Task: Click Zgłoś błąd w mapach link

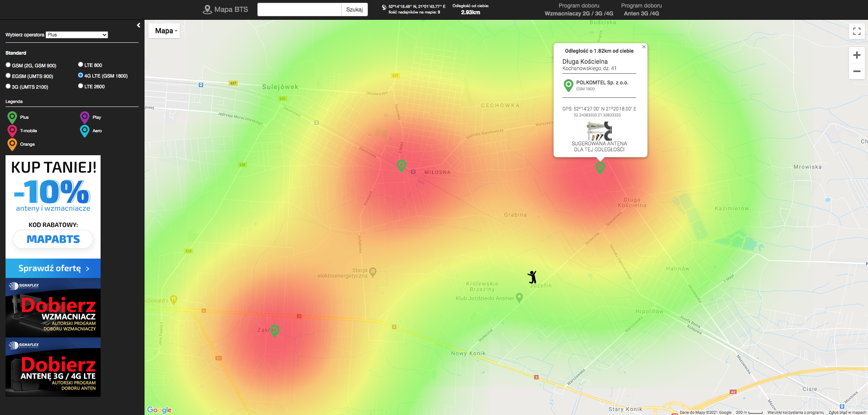Action: pyautogui.click(x=847, y=412)
